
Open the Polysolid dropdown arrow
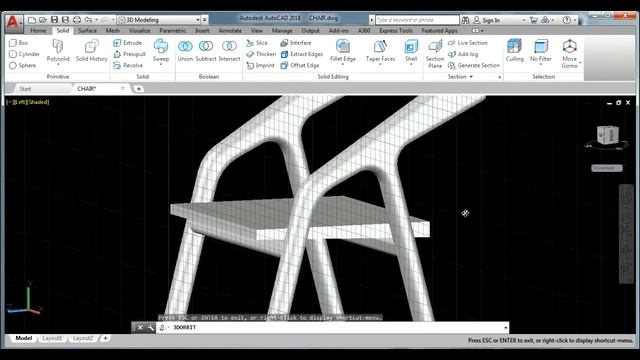58,64
